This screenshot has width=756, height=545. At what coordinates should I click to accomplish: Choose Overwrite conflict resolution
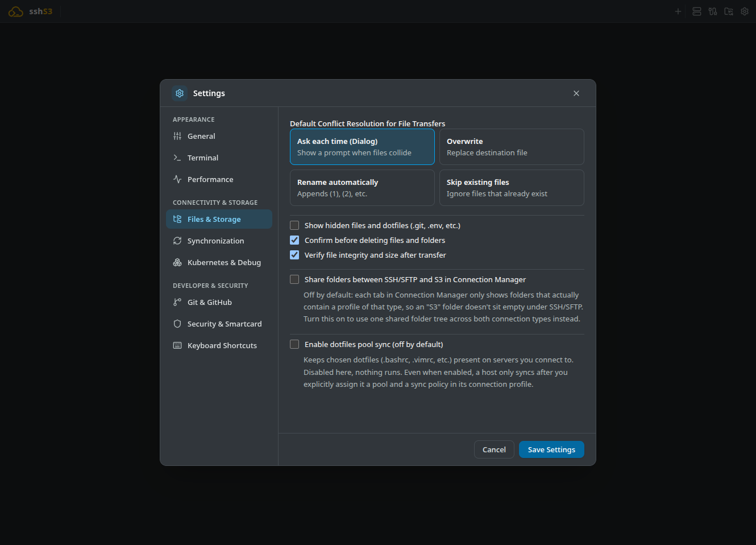pyautogui.click(x=512, y=147)
